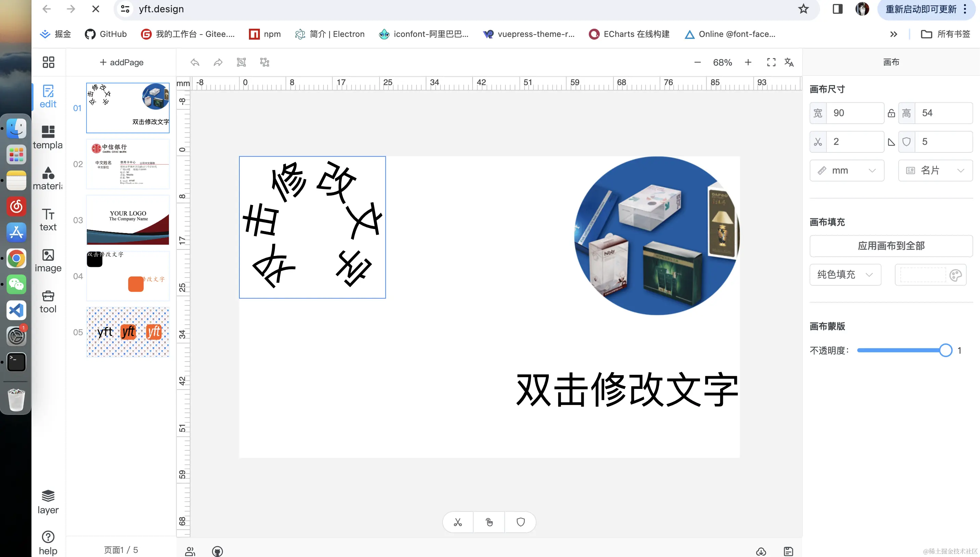Click the corner angle icon between bleed and margin
Screen dimensions: 980x557
[891, 142]
